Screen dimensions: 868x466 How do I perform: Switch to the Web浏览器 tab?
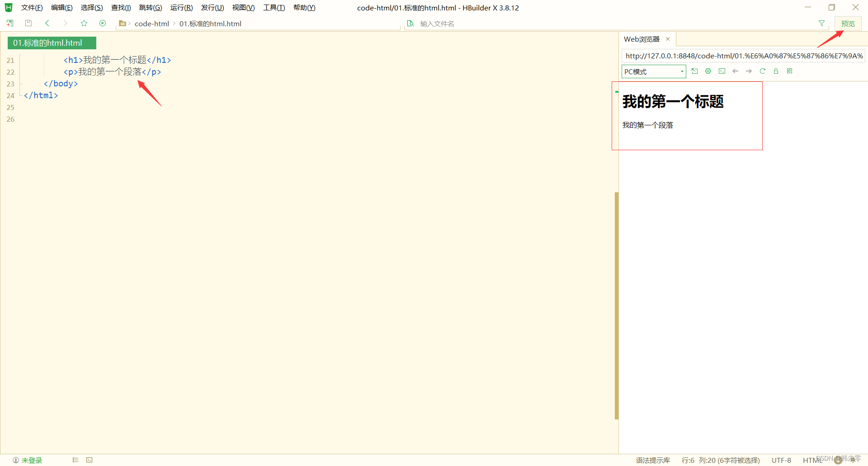pos(642,39)
